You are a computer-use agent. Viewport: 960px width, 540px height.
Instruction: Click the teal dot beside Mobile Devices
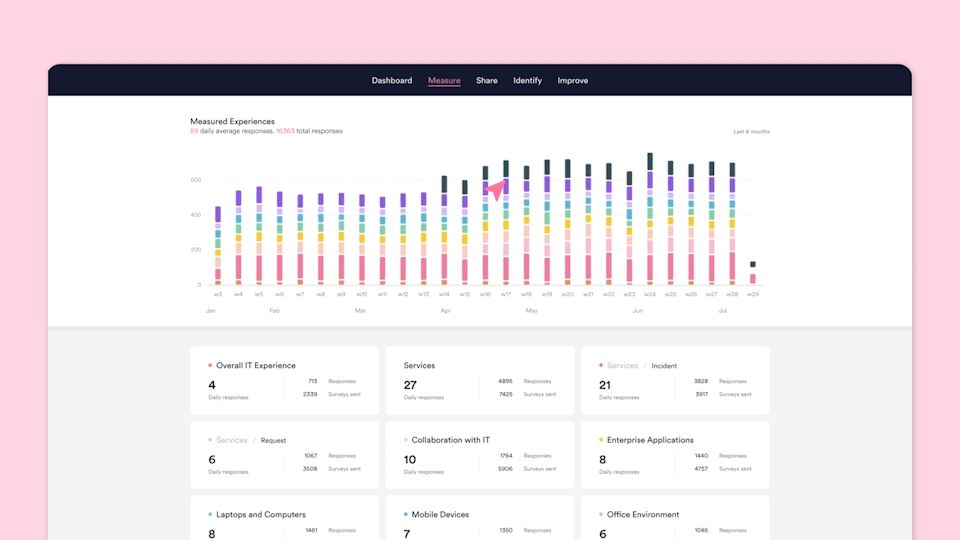pyautogui.click(x=405, y=515)
